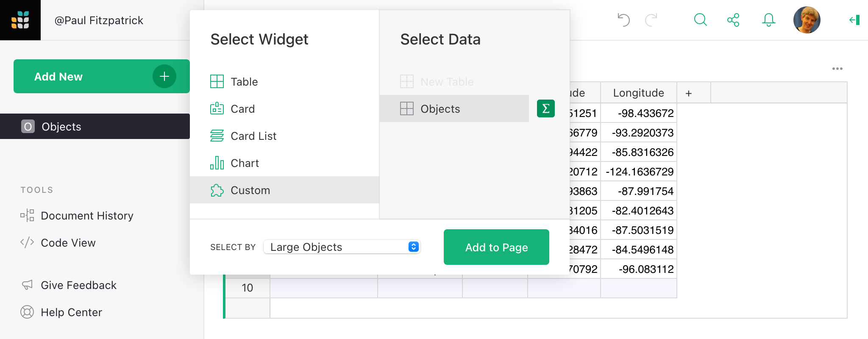This screenshot has width=868, height=339.
Task: Click the Table widget grid icon
Action: (x=217, y=81)
